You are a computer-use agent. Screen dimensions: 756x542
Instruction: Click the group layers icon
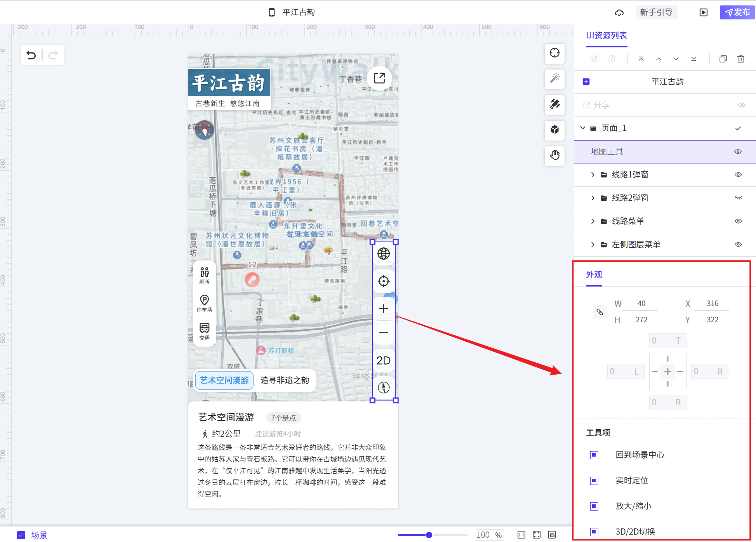click(x=594, y=59)
